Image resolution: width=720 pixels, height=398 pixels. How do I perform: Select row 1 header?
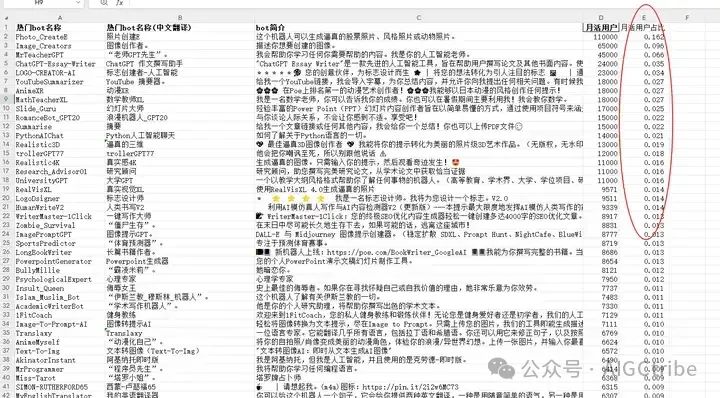(x=6, y=28)
